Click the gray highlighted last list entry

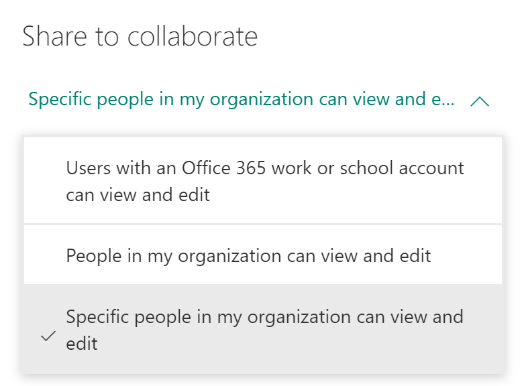click(263, 329)
